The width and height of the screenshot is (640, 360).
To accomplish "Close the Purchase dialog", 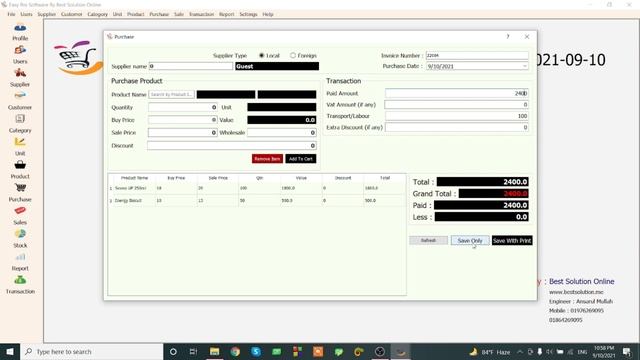I will pos(527,37).
